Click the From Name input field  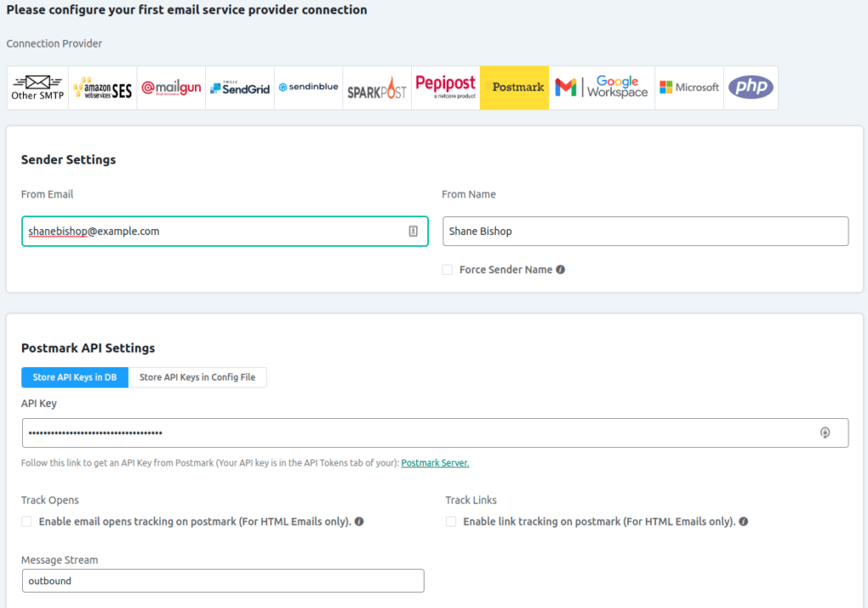644,231
